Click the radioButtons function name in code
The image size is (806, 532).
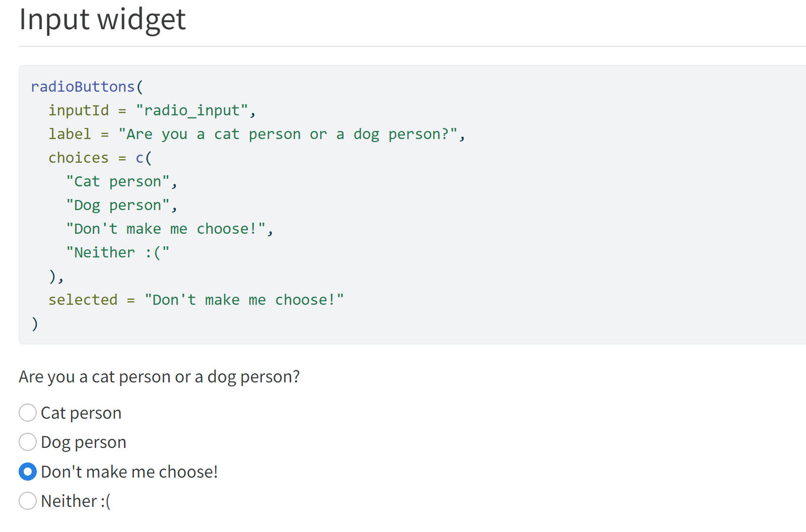pos(83,87)
